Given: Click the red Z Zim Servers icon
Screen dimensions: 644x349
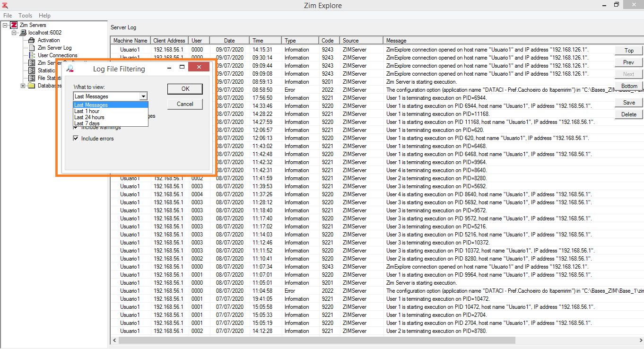Looking at the screenshot, I should coord(14,25).
